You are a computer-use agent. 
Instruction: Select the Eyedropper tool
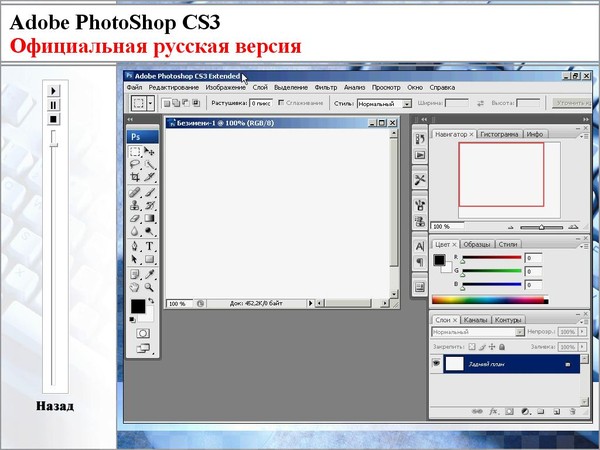(149, 274)
